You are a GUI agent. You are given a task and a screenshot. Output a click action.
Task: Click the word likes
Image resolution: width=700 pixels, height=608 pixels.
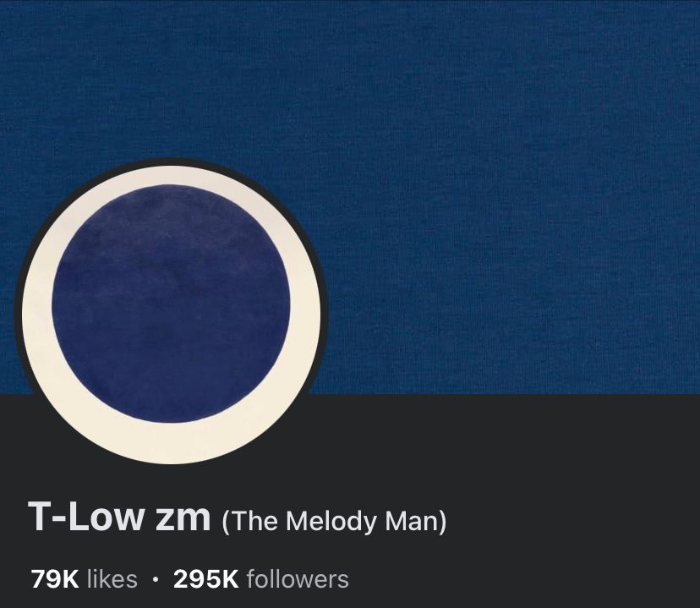112,579
